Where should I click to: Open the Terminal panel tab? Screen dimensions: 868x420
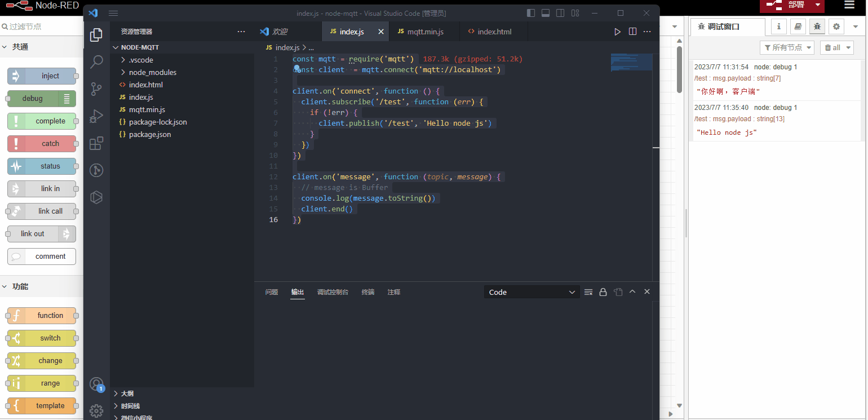pos(368,292)
